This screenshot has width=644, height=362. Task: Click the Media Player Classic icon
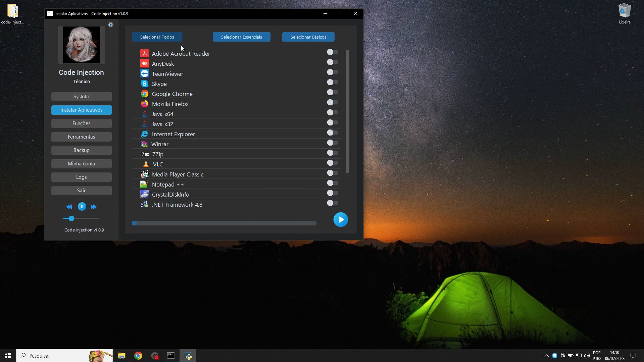144,174
